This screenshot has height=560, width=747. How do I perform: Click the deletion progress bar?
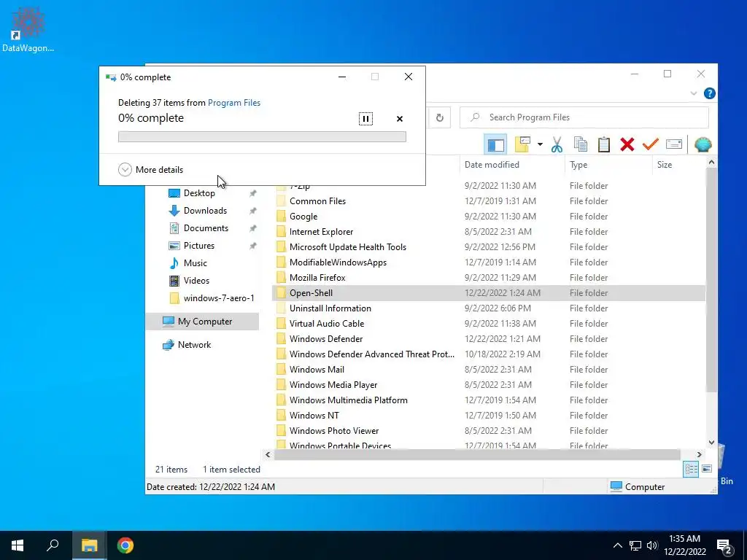(x=262, y=136)
